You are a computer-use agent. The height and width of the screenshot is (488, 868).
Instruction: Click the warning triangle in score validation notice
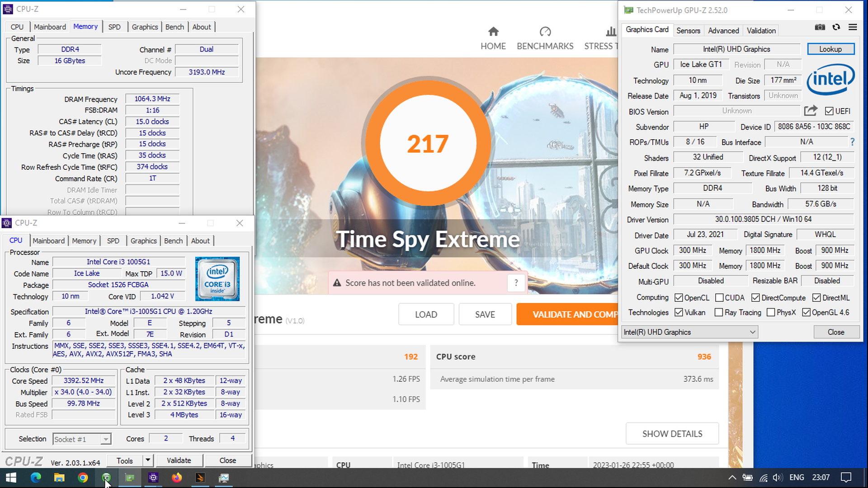pyautogui.click(x=337, y=283)
